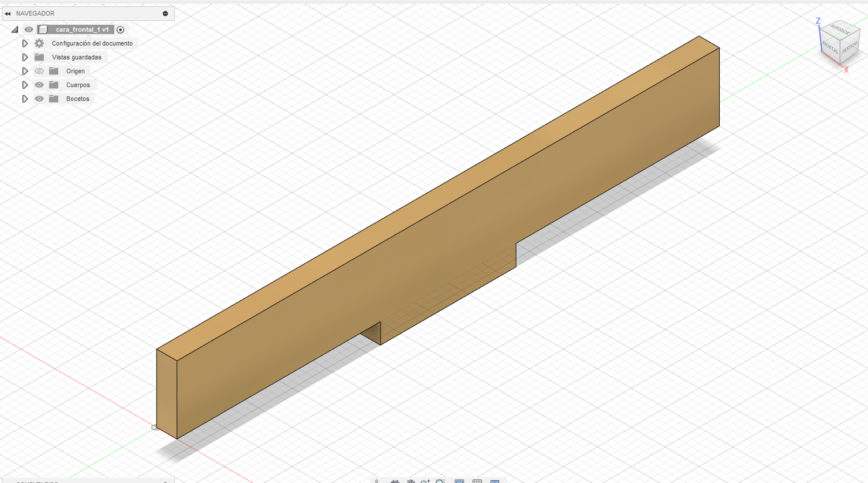Image resolution: width=868 pixels, height=483 pixels.
Task: Expand the Cuerpos tree node
Action: [x=25, y=84]
